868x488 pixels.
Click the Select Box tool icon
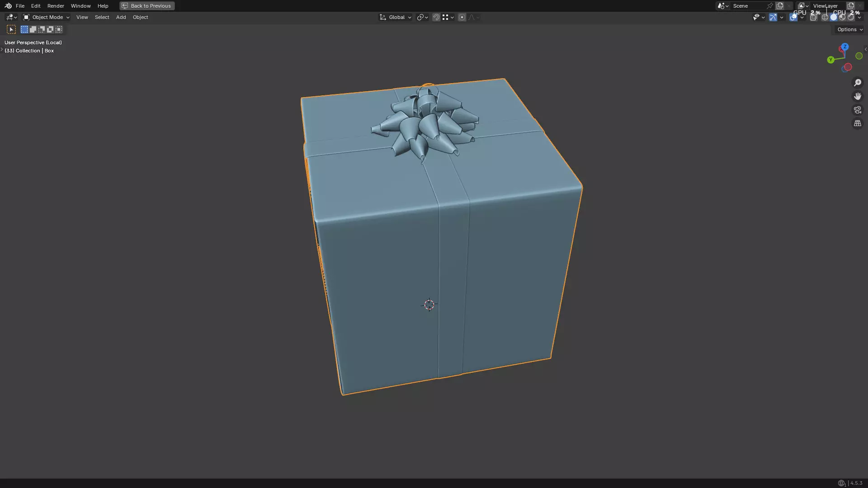[11, 29]
